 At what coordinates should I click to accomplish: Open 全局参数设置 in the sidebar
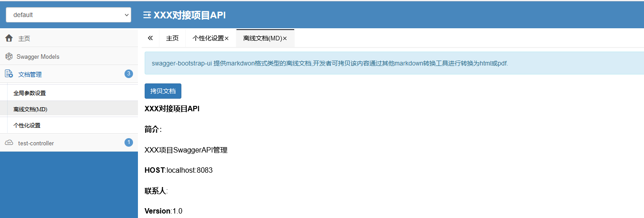pyautogui.click(x=30, y=93)
